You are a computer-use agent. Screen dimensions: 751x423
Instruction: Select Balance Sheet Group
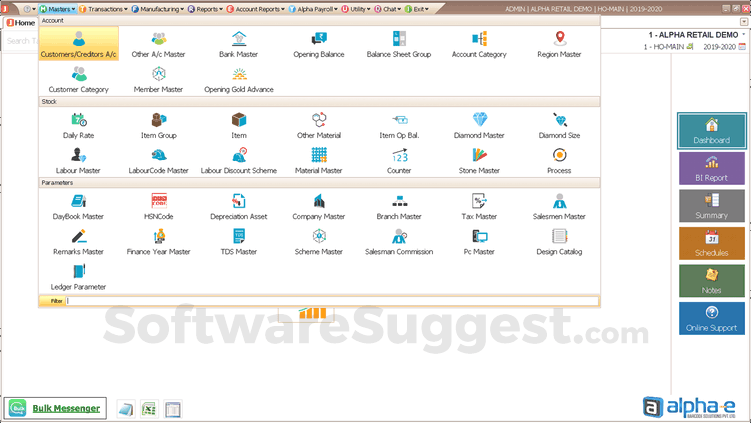[x=399, y=45]
